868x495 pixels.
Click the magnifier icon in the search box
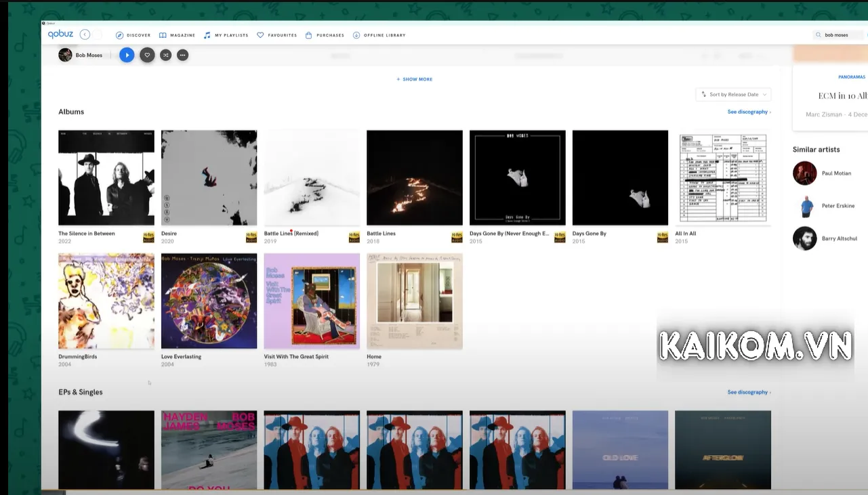pyautogui.click(x=819, y=35)
